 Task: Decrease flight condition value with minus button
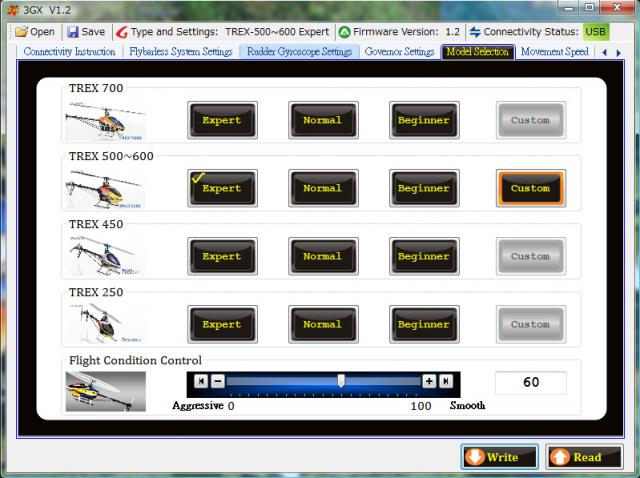[218, 381]
